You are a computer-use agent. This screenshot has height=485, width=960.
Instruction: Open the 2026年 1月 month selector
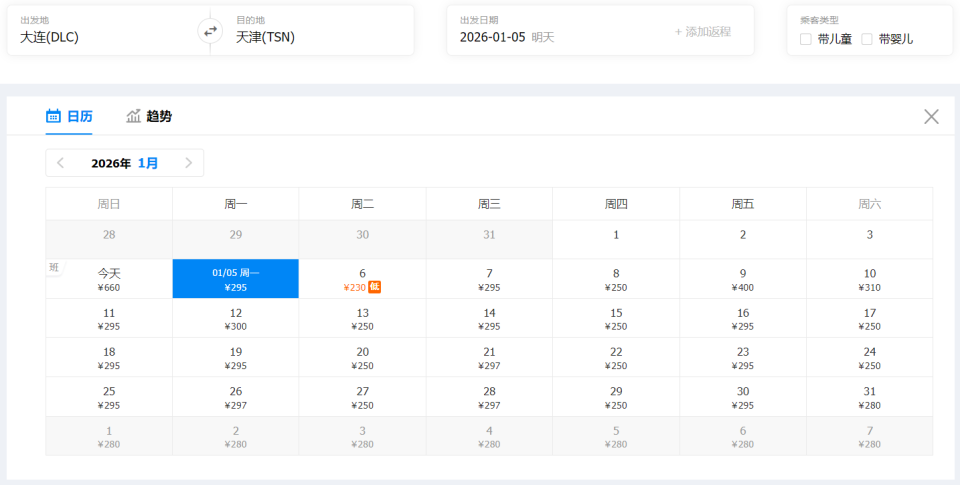point(124,163)
